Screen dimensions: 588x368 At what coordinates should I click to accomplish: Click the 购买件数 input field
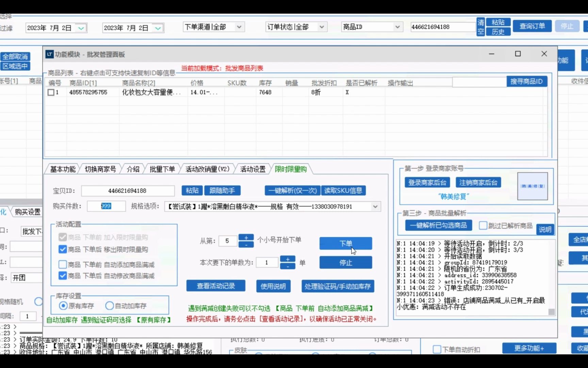106,206
